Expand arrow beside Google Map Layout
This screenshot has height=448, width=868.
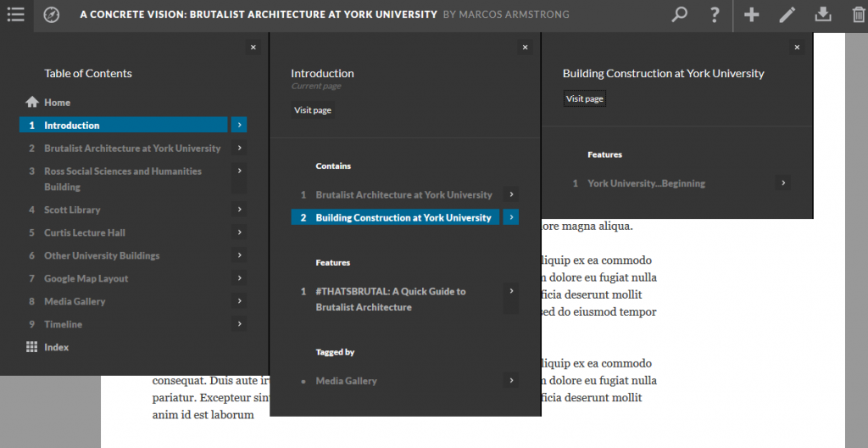click(x=239, y=278)
